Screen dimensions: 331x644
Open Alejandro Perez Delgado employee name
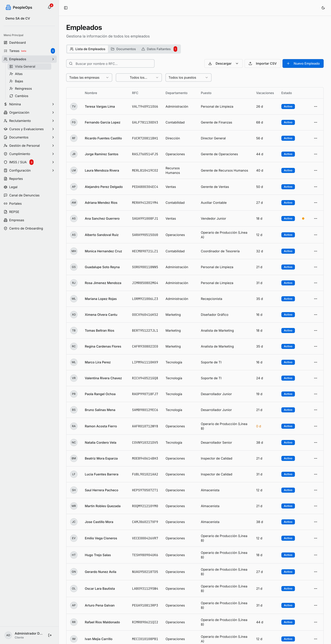click(104, 187)
